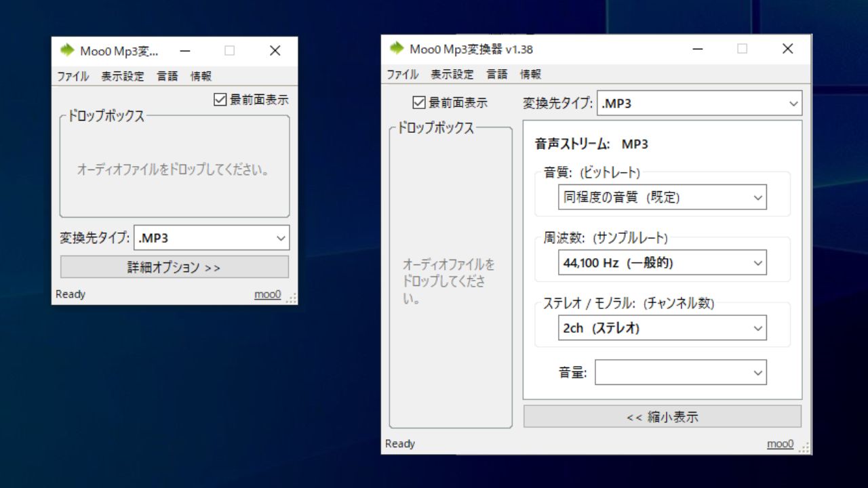The height and width of the screenshot is (488, 868).
Task: Open 言語 menu in the small window
Action: [167, 77]
